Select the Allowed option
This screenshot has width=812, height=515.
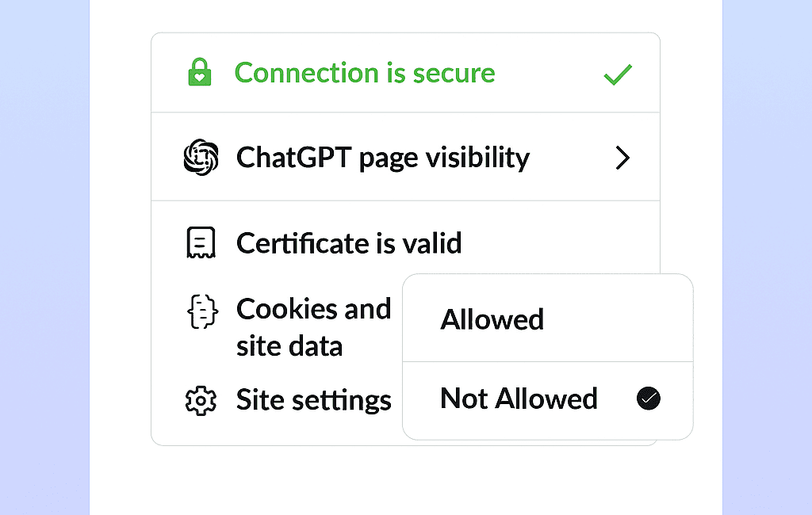pyautogui.click(x=492, y=319)
